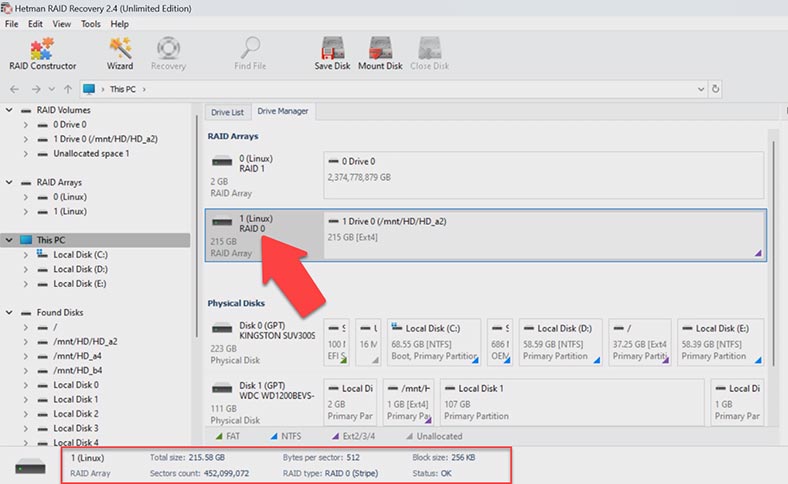Select /mnt/HD_a4 under Found Disks
The height and width of the screenshot is (484, 788).
pos(77,356)
